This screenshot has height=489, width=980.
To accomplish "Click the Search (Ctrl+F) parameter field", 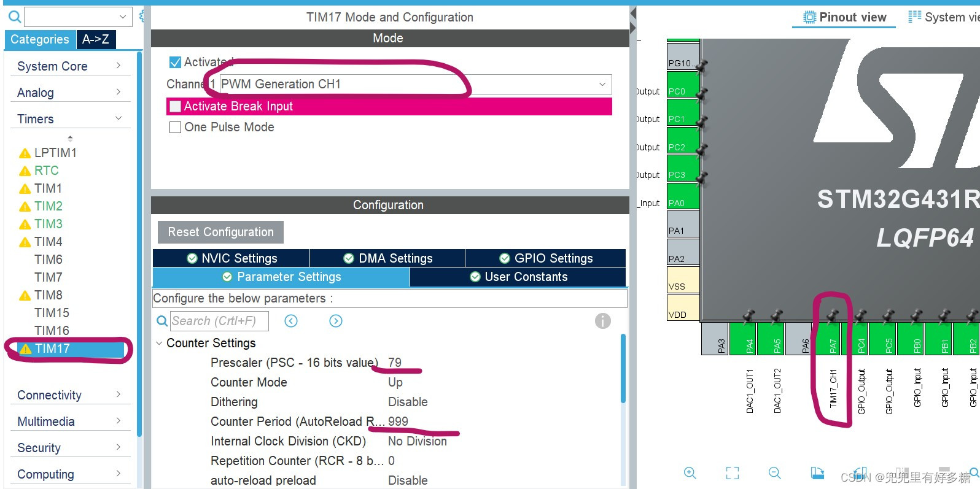I will click(x=219, y=321).
